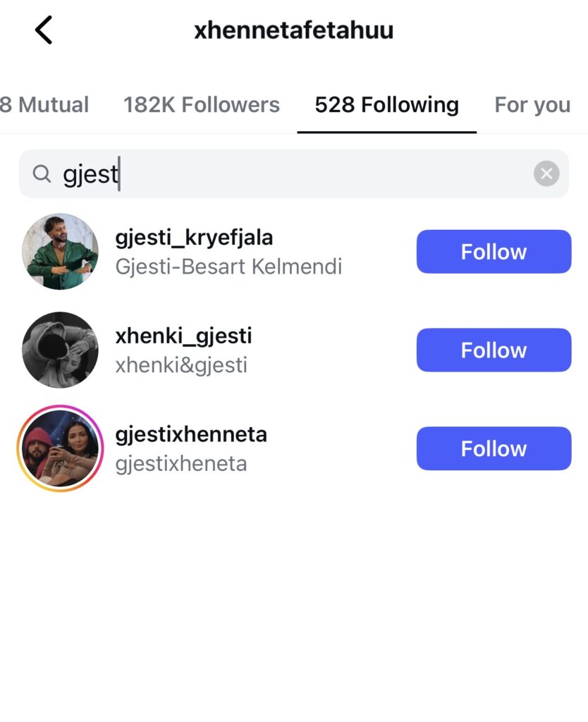Open gjesti_kryefjala profile picture
Viewport: 588px width, 722px height.
[x=60, y=252]
